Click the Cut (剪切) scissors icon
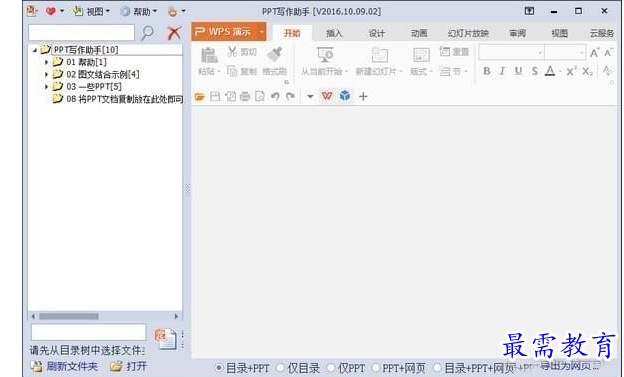624x377 pixels. [x=232, y=51]
